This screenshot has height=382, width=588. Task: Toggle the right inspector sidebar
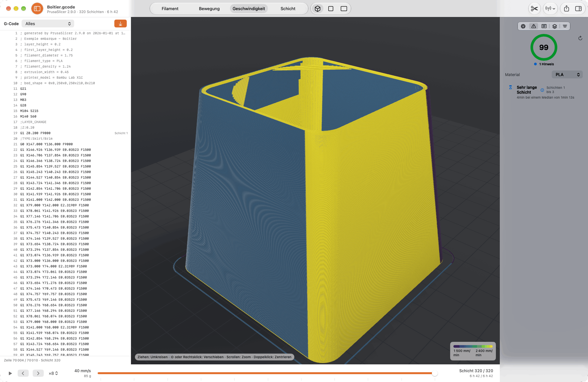(x=578, y=9)
